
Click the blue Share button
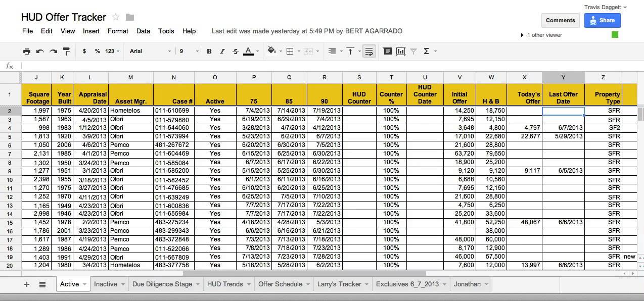pos(602,20)
